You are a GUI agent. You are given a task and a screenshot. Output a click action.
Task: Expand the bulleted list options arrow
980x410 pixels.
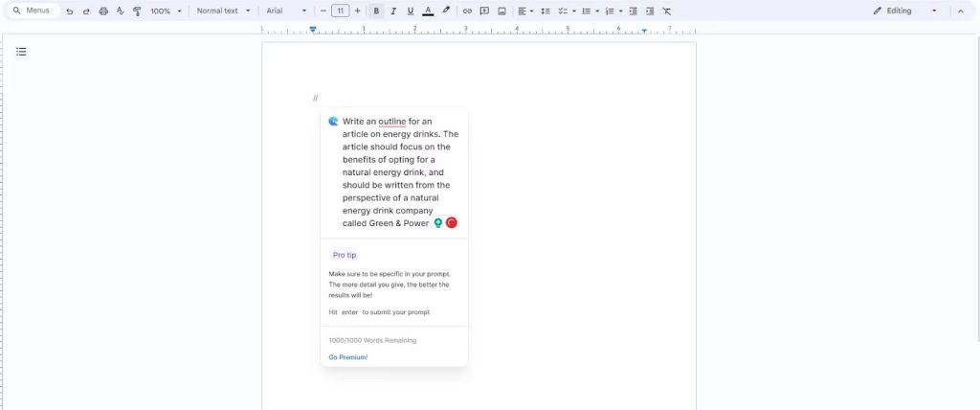(597, 11)
